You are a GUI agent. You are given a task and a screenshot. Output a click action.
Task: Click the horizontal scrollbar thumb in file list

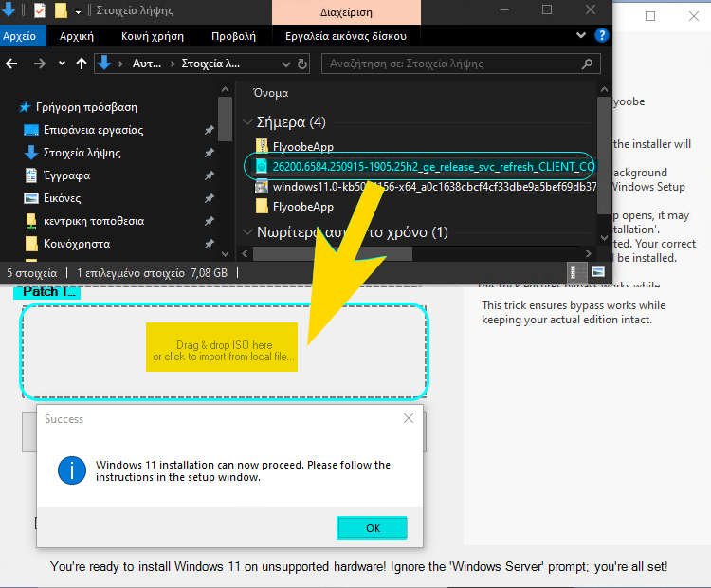coord(333,253)
